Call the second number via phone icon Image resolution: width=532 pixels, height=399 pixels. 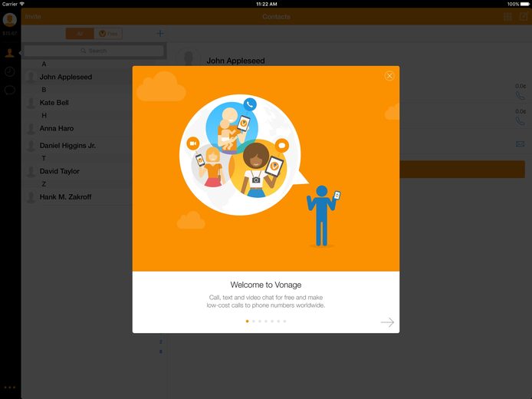click(520, 121)
